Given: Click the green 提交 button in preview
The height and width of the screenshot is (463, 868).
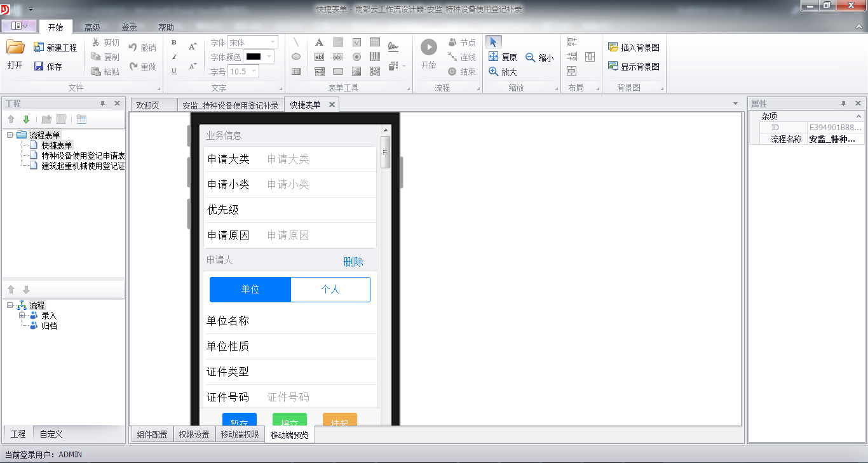Looking at the screenshot, I should tap(290, 420).
